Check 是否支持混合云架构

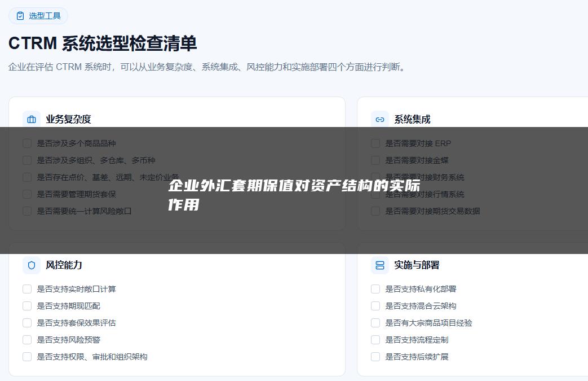375,306
